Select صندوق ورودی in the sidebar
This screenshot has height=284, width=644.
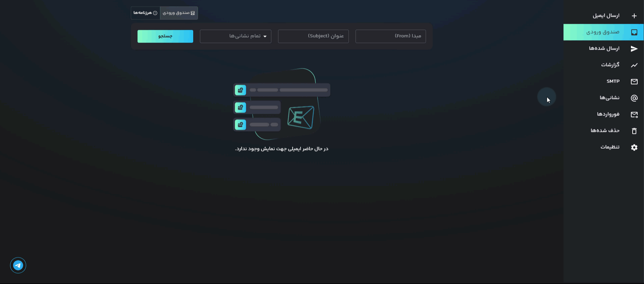tap(603, 32)
